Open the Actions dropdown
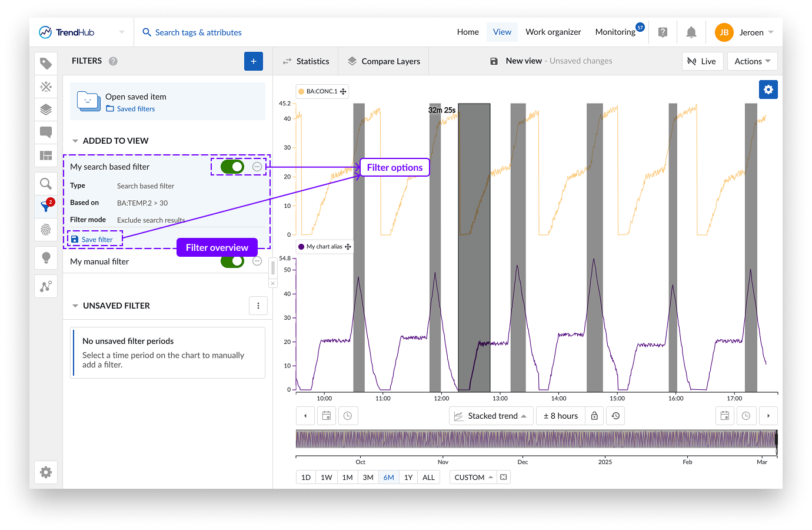812x530 pixels. pyautogui.click(x=752, y=61)
